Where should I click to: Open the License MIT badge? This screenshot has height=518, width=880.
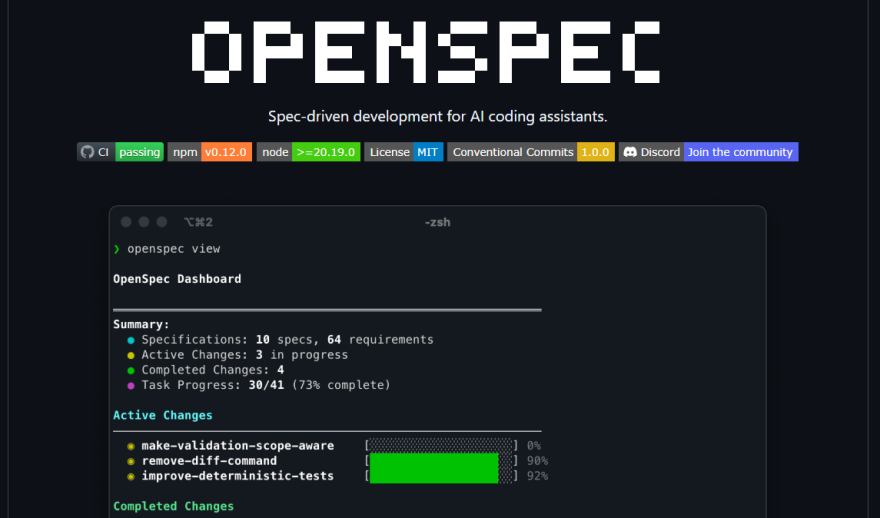tap(404, 152)
